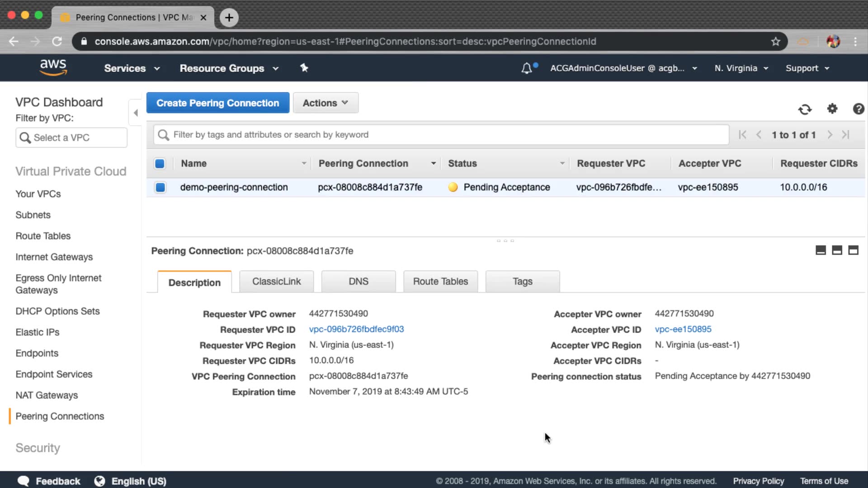Click the Create Peering Connection button
The image size is (868, 488).
[218, 103]
